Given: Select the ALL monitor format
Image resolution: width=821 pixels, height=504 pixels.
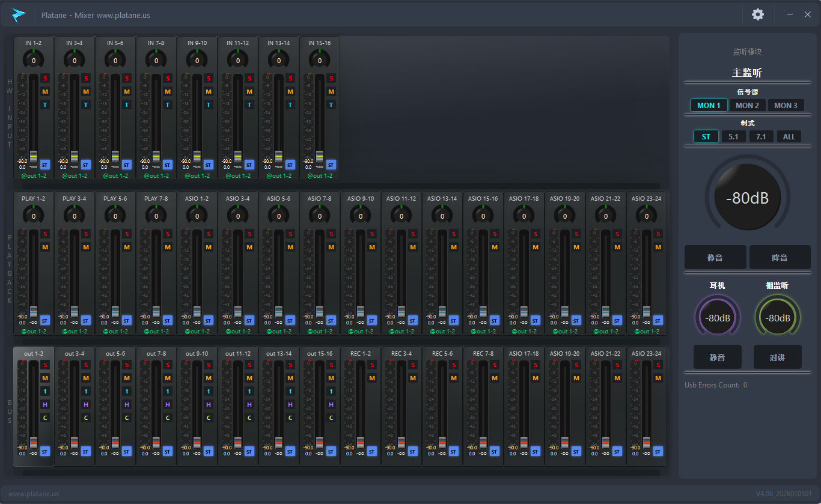Looking at the screenshot, I should 789,136.
